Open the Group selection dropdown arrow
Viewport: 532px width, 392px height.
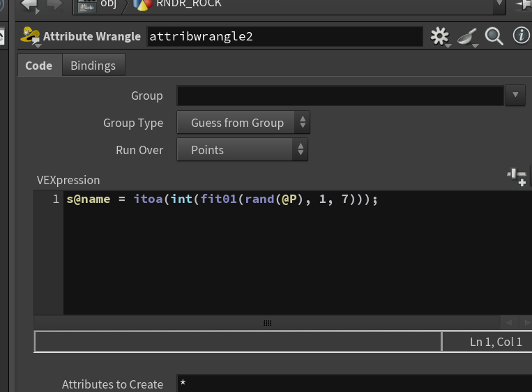point(515,96)
